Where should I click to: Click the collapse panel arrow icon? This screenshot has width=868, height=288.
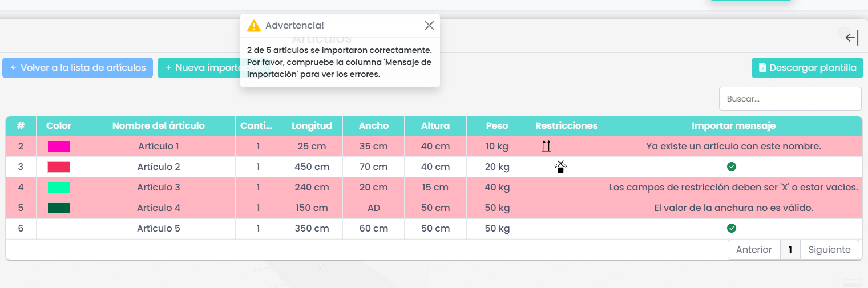point(851,38)
